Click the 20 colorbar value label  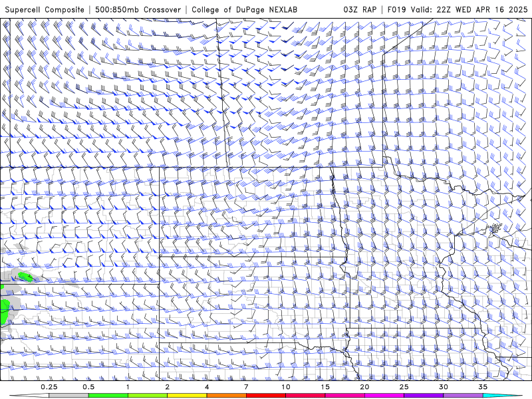pos(364,387)
